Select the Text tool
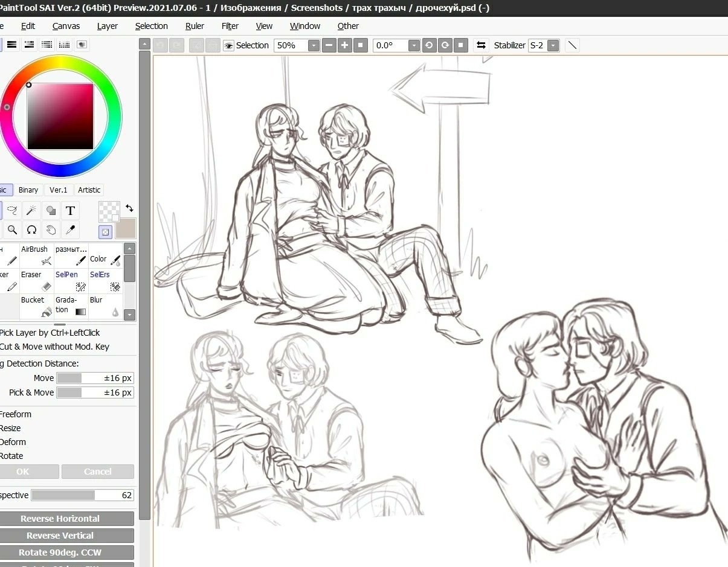This screenshot has height=567, width=728. pyautogui.click(x=70, y=211)
